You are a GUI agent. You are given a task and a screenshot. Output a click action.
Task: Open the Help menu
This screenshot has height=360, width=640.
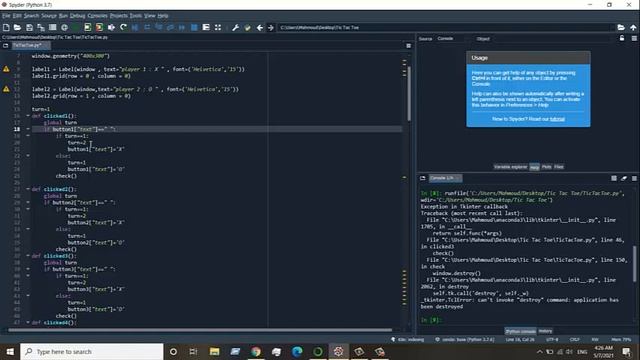coord(163,16)
